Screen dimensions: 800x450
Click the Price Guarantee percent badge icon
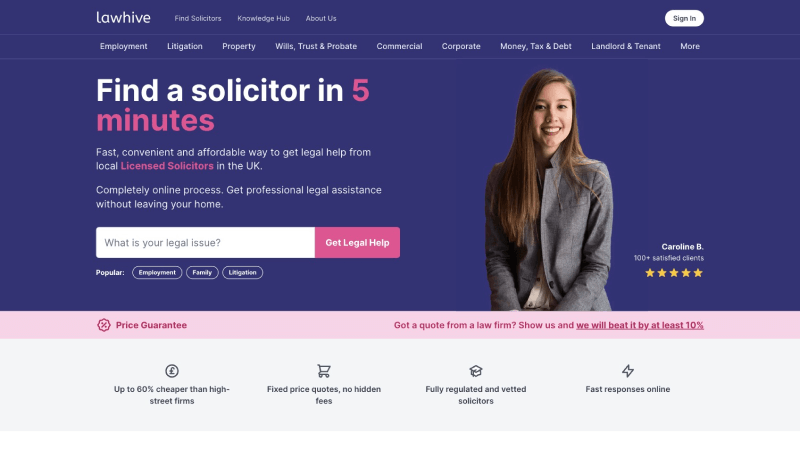[104, 325]
